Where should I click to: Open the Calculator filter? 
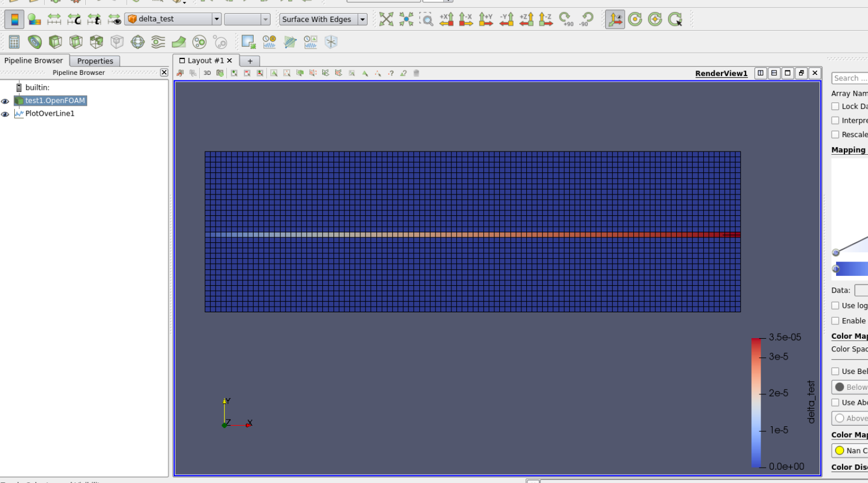14,42
